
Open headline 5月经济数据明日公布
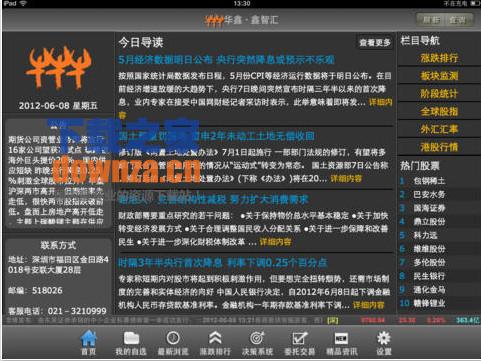pos(226,60)
